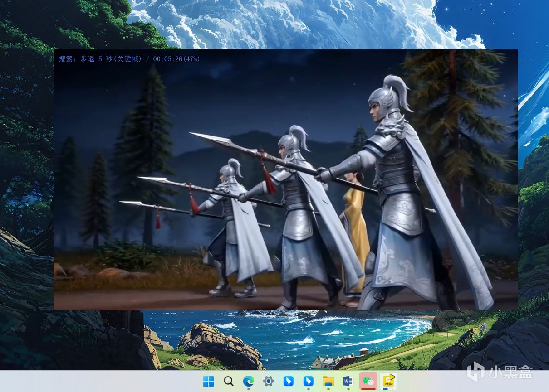Viewport: 549px width, 392px height.
Task: Switch to Microsoft Word in taskbar
Action: click(x=348, y=381)
